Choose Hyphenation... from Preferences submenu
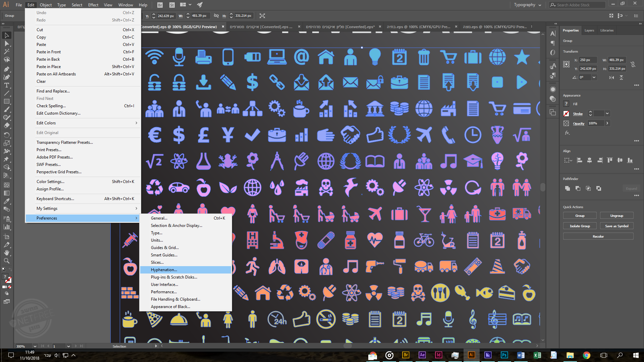The image size is (644, 362). point(164,270)
